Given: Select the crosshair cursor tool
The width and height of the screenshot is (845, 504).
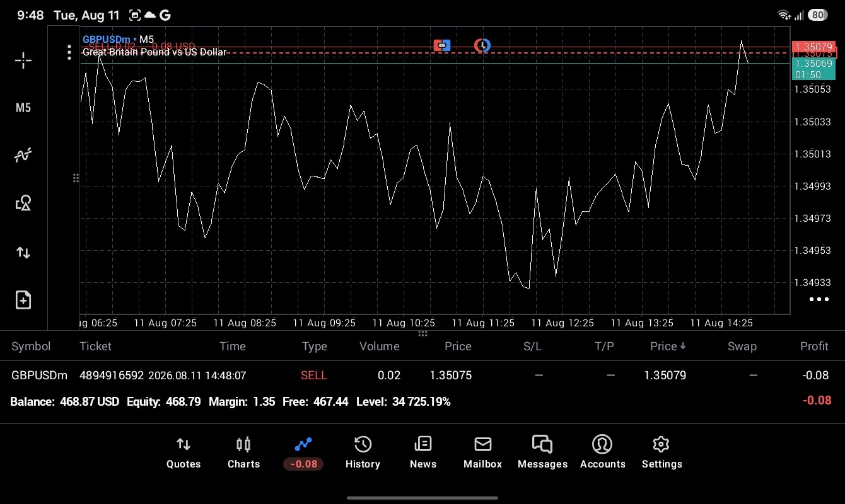Looking at the screenshot, I should click(23, 60).
